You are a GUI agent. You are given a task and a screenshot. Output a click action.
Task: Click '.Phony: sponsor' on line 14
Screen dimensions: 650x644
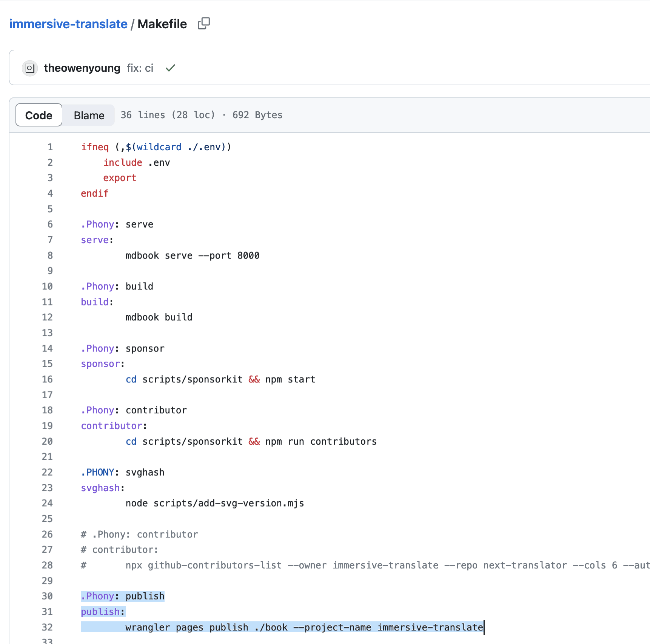tap(123, 348)
